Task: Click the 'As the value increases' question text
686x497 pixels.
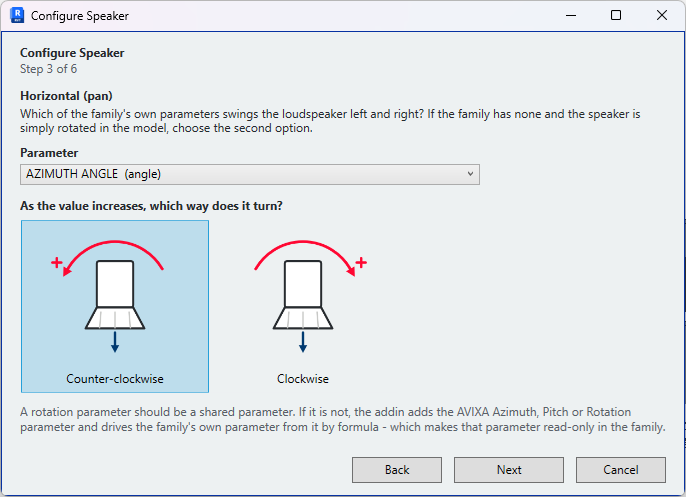Action: [151, 206]
